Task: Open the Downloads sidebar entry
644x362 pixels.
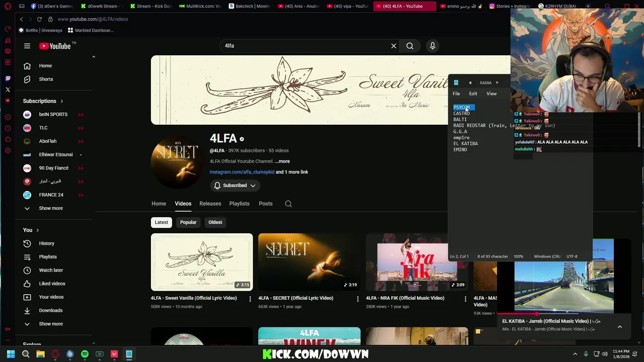Action: [50, 310]
